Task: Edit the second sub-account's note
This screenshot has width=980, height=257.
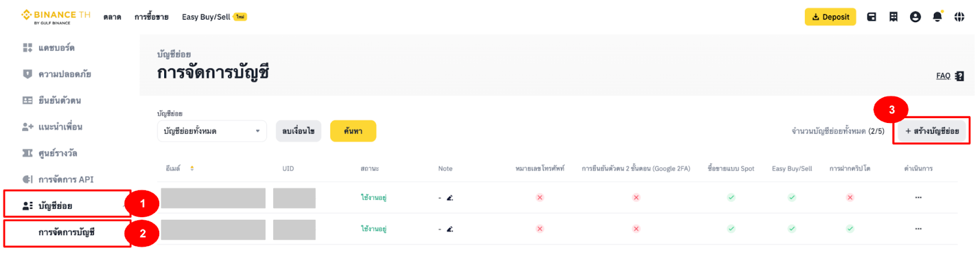Action: point(450,229)
